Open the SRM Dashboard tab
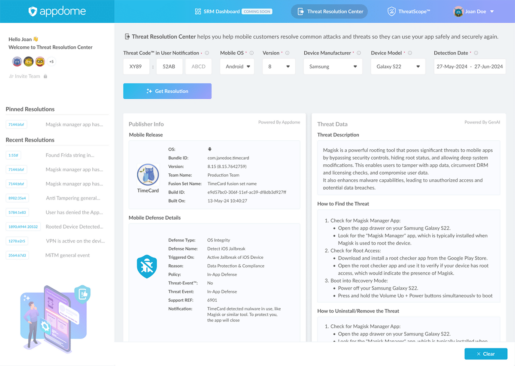 pos(233,11)
